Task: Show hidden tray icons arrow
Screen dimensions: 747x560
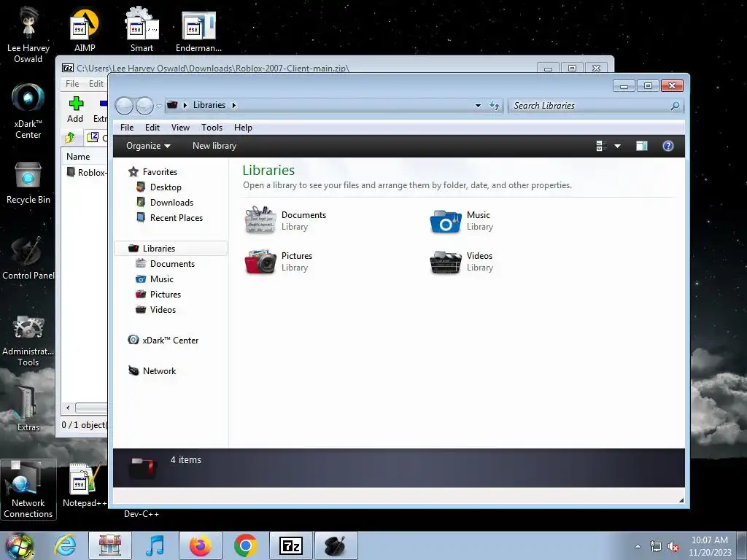Action: tap(638, 546)
